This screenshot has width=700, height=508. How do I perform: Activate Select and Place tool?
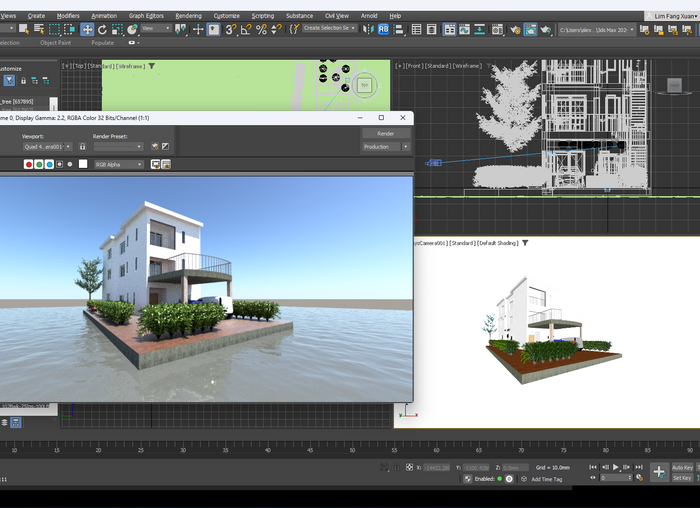tap(132, 29)
